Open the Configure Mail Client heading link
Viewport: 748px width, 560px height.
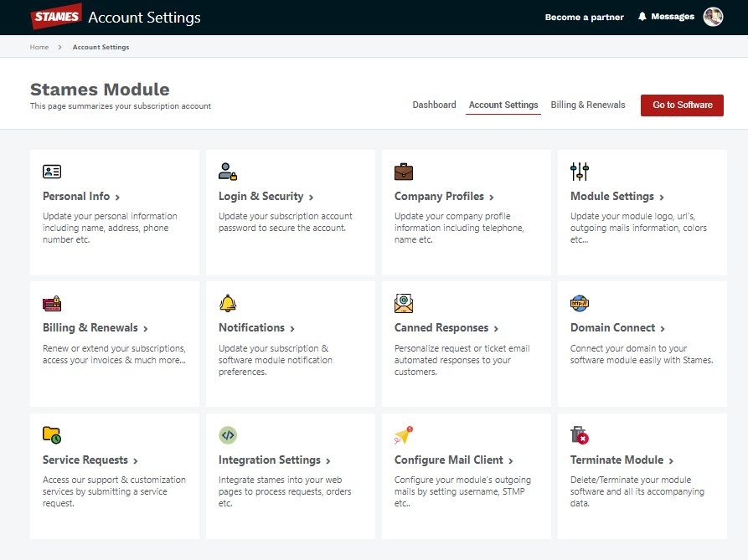448,460
